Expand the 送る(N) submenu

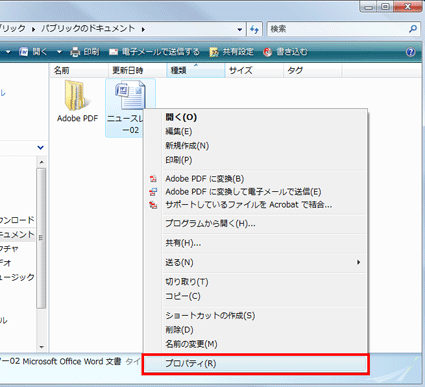click(x=255, y=262)
